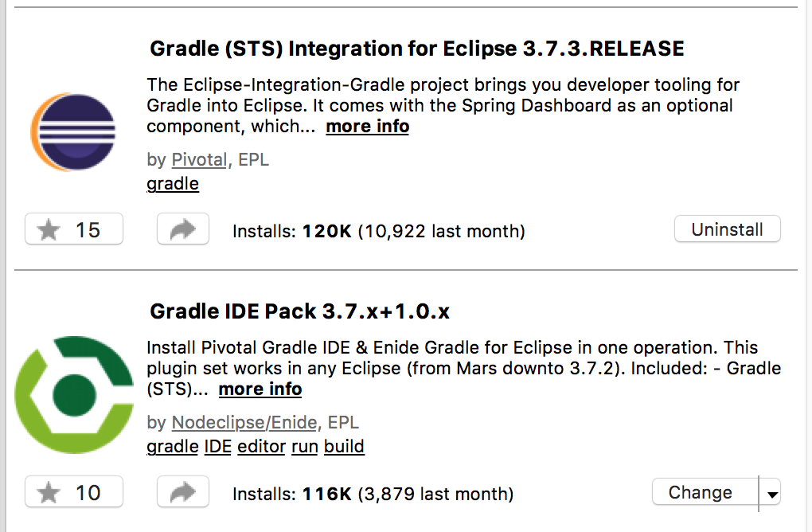812x532 pixels.
Task: Open more info for Gradle STS Integration
Action: coord(367,127)
